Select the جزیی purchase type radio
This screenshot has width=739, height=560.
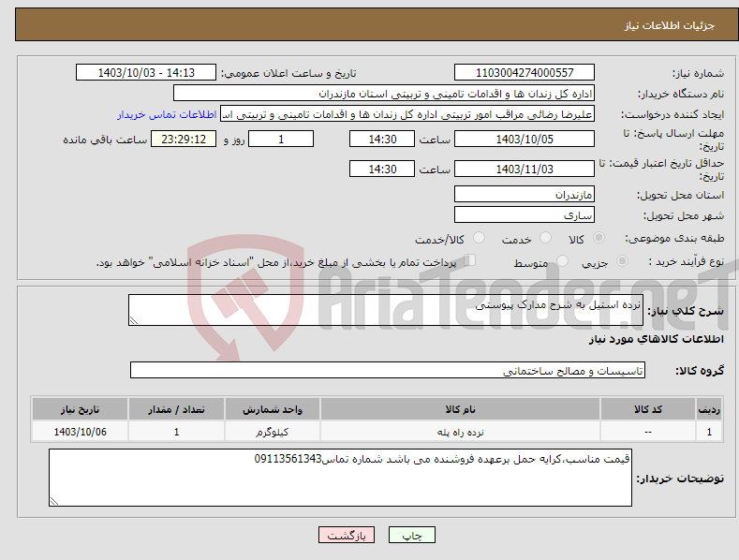click(622, 261)
